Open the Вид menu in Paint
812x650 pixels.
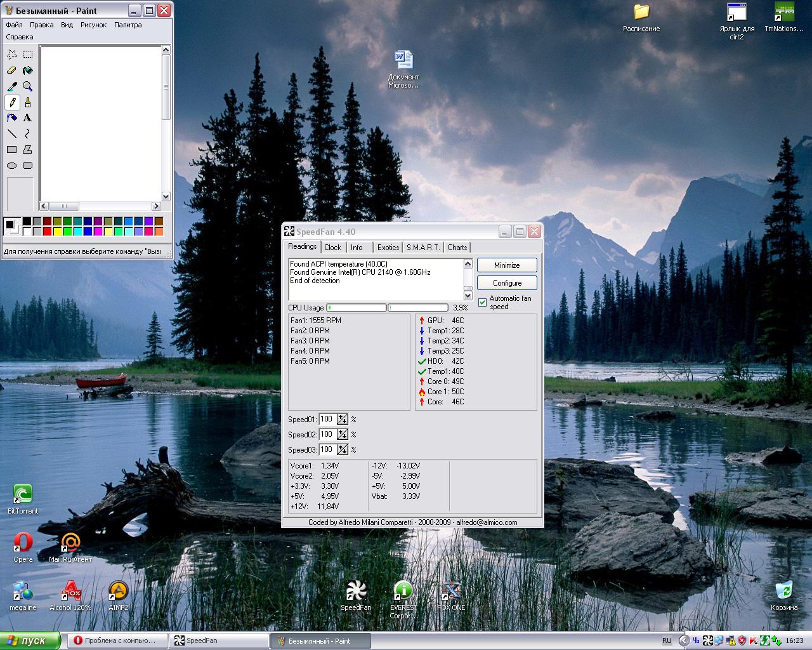coord(67,25)
